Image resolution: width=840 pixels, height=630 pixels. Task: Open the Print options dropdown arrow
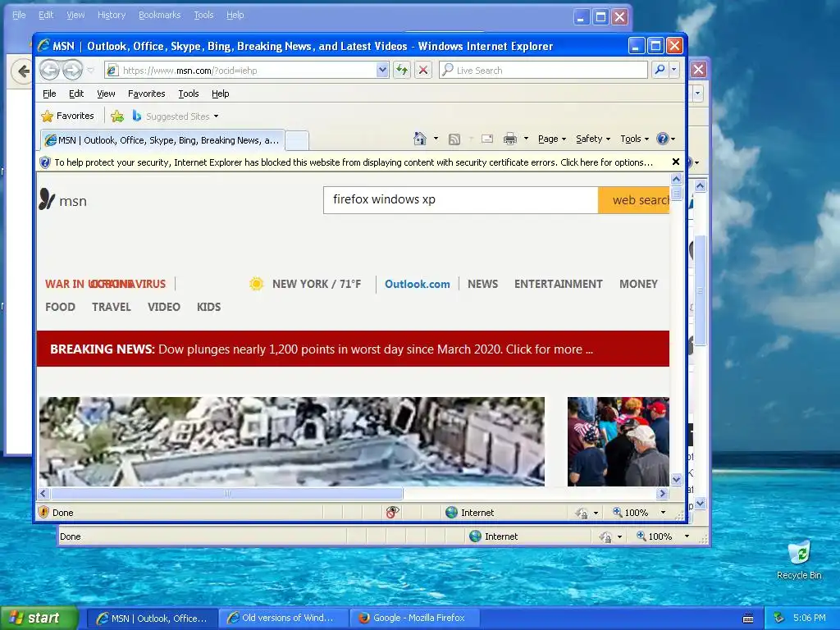[x=526, y=139]
